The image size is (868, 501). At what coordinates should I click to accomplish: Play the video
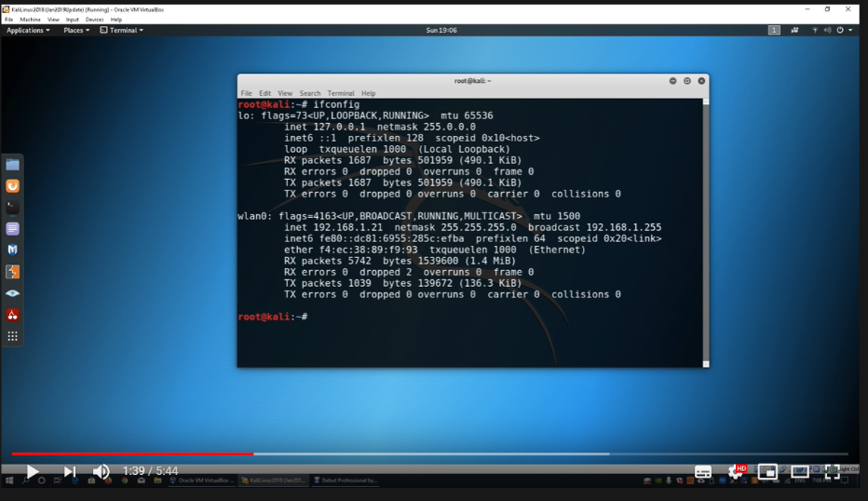coord(32,472)
